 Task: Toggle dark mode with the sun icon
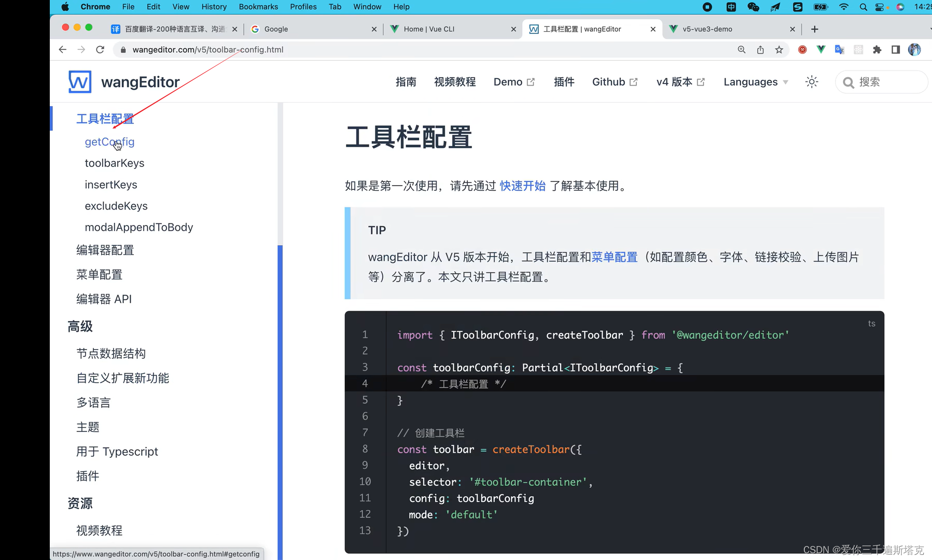811,81
